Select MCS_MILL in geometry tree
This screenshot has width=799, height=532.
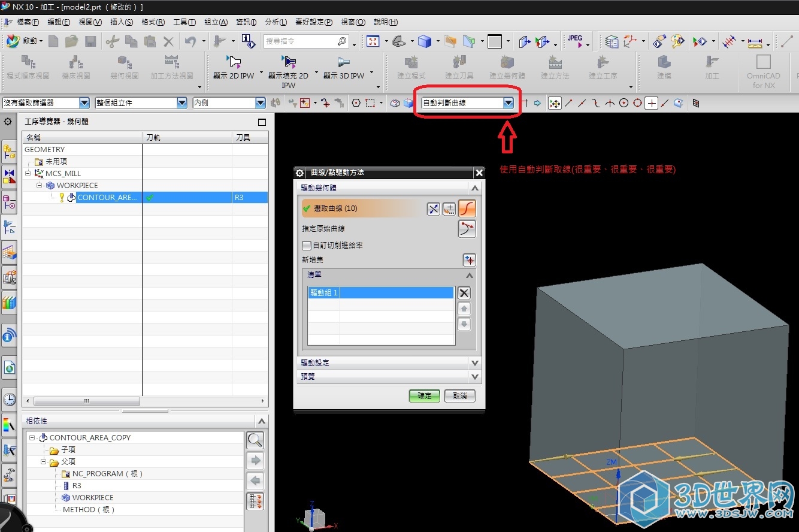[x=63, y=174]
